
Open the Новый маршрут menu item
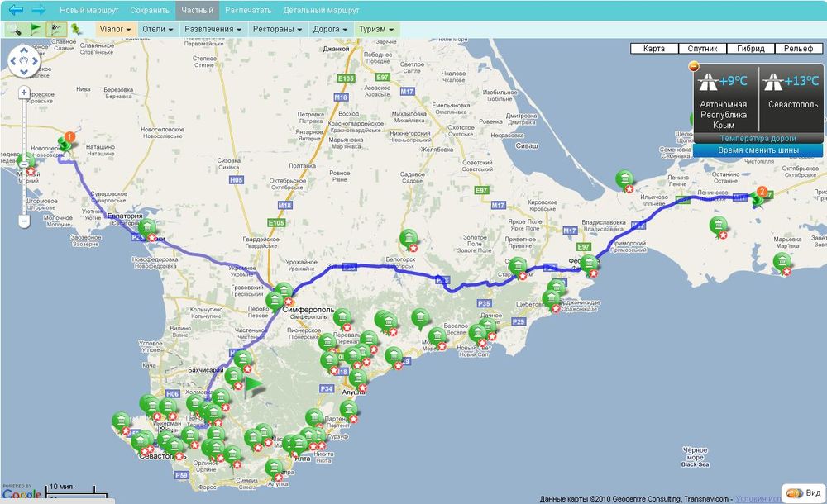tap(88, 11)
